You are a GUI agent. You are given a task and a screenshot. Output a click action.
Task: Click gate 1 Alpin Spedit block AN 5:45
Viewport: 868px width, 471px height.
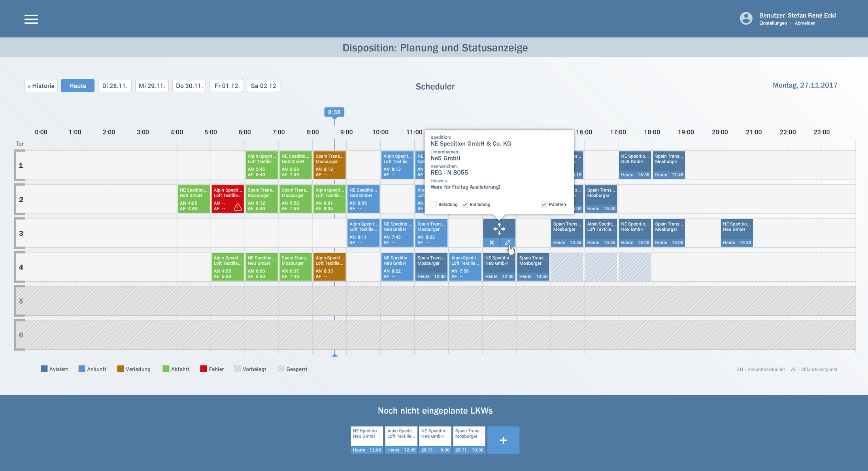[262, 165]
